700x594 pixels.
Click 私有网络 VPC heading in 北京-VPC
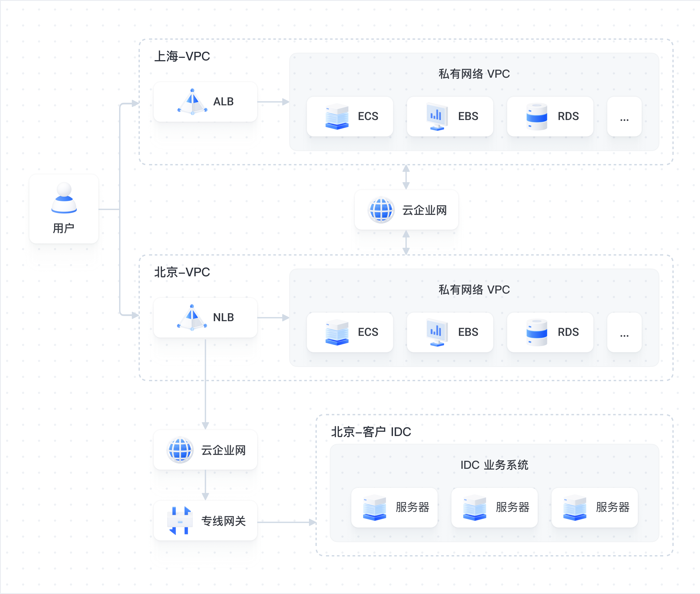pyautogui.click(x=474, y=290)
